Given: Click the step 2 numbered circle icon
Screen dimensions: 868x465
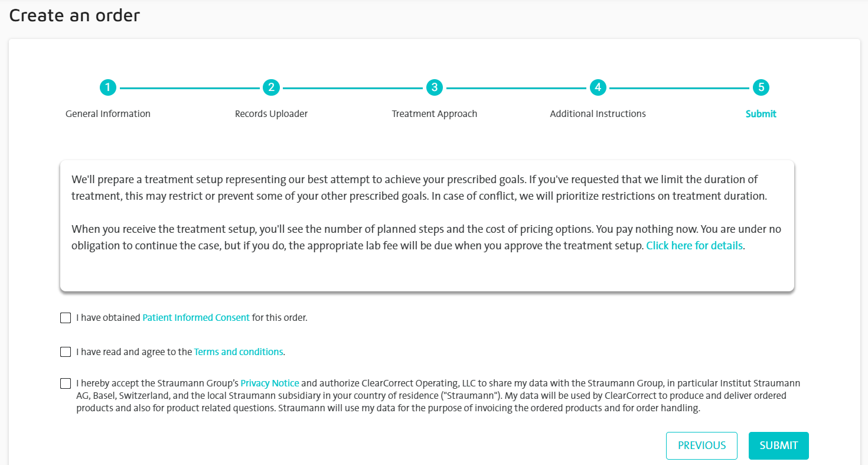Looking at the screenshot, I should click(271, 87).
